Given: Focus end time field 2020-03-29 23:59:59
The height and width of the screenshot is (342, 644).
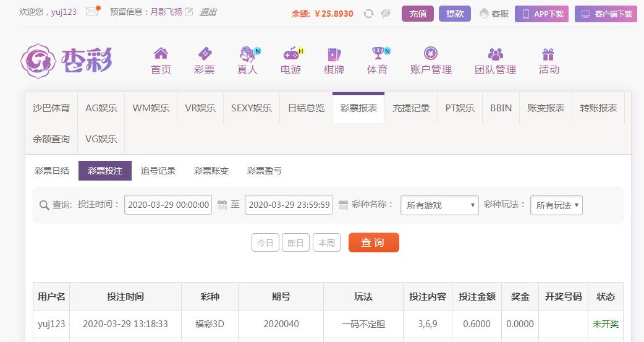Looking at the screenshot, I should (289, 205).
